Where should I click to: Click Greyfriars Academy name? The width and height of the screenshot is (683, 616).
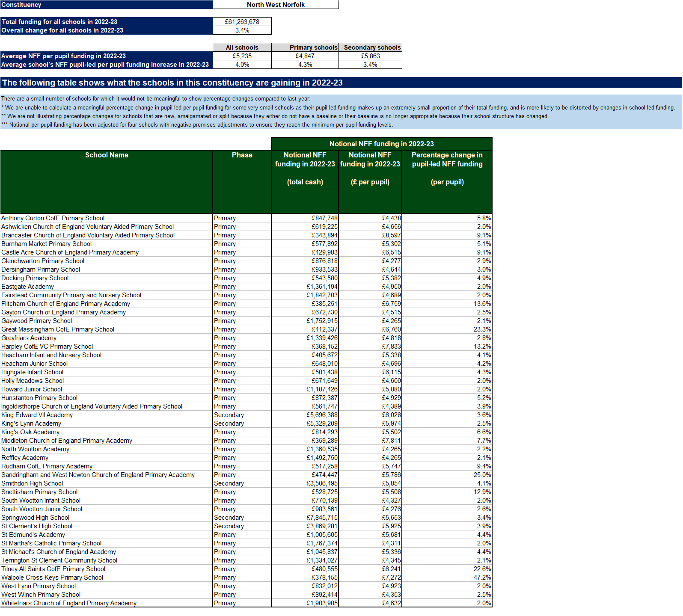(29, 338)
